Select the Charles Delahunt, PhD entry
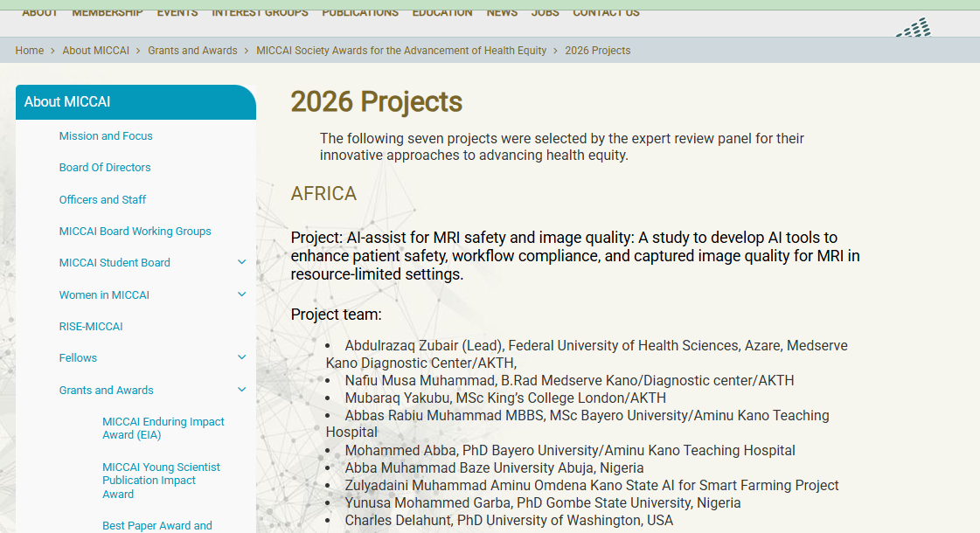Image resolution: width=980 pixels, height=533 pixels. pos(509,521)
